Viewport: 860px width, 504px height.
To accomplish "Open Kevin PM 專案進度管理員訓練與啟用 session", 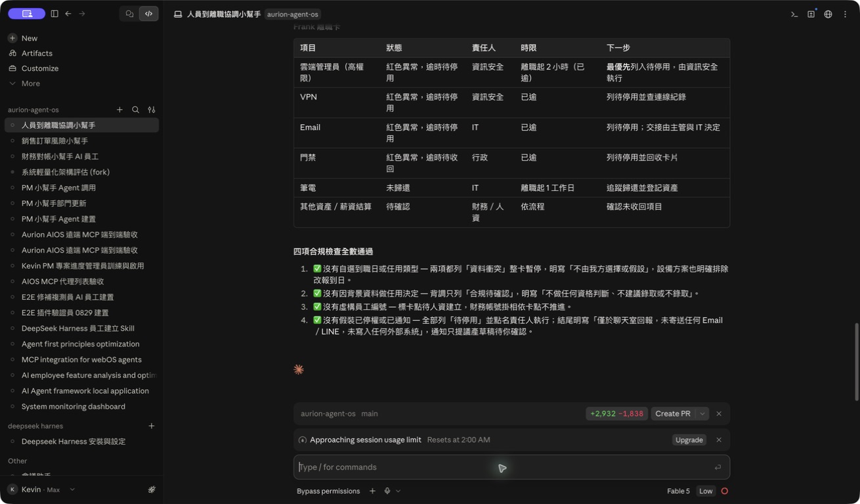I will [x=81, y=266].
